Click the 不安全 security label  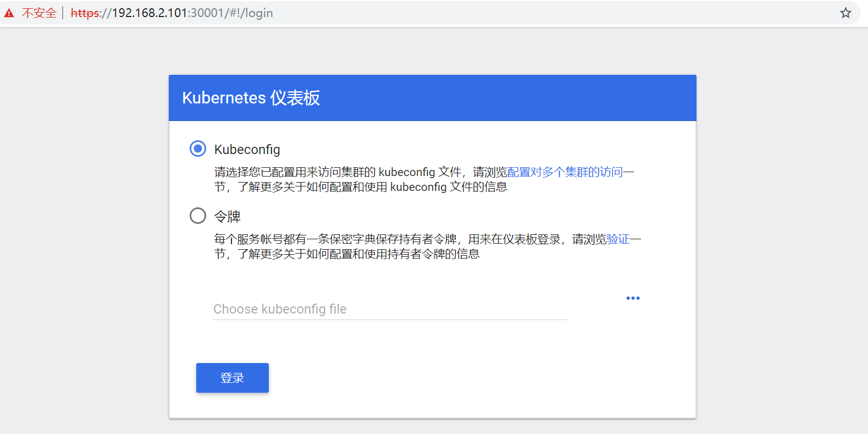tap(39, 13)
